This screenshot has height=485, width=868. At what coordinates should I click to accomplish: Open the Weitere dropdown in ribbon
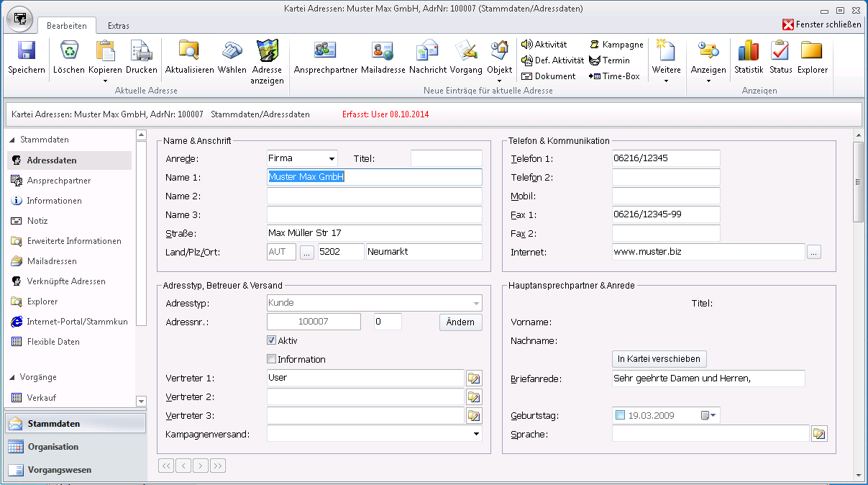666,61
